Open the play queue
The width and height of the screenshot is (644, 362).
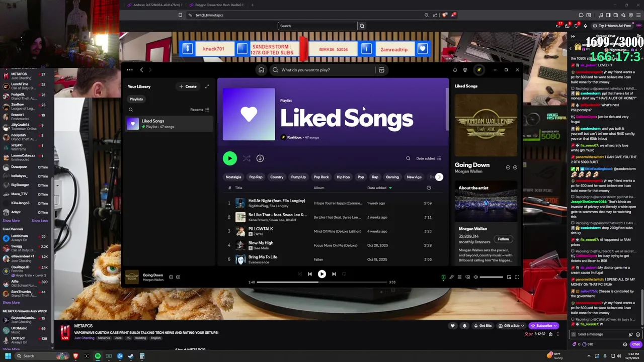(x=459, y=277)
